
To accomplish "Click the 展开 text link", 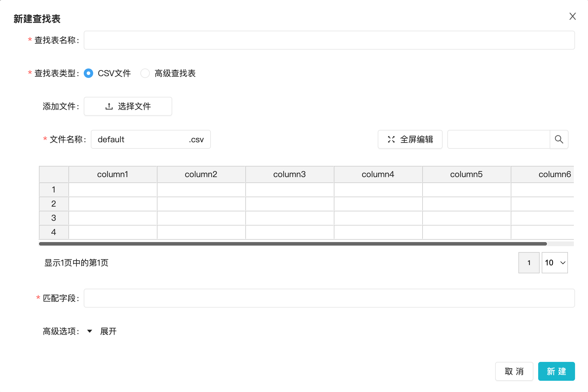I will coord(108,331).
